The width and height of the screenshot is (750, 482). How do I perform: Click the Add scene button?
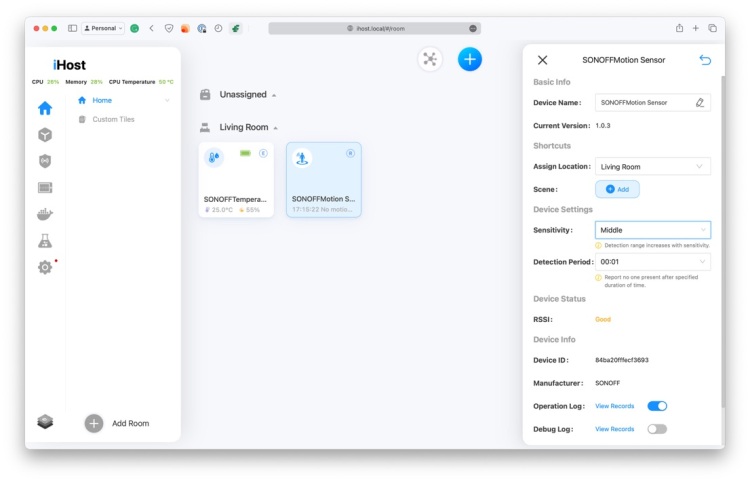(617, 189)
